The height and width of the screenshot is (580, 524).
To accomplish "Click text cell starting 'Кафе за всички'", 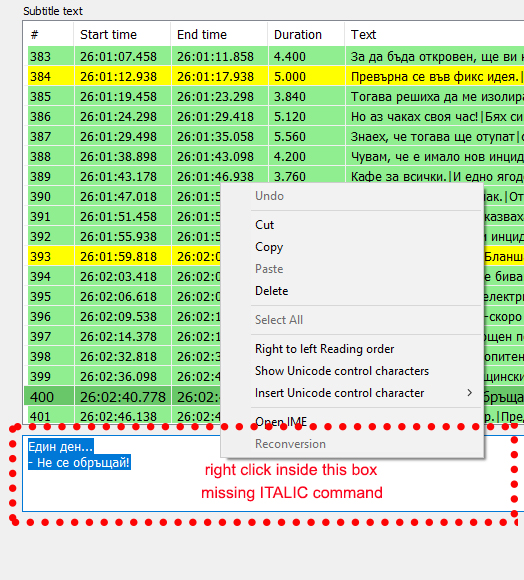I will click(435, 176).
